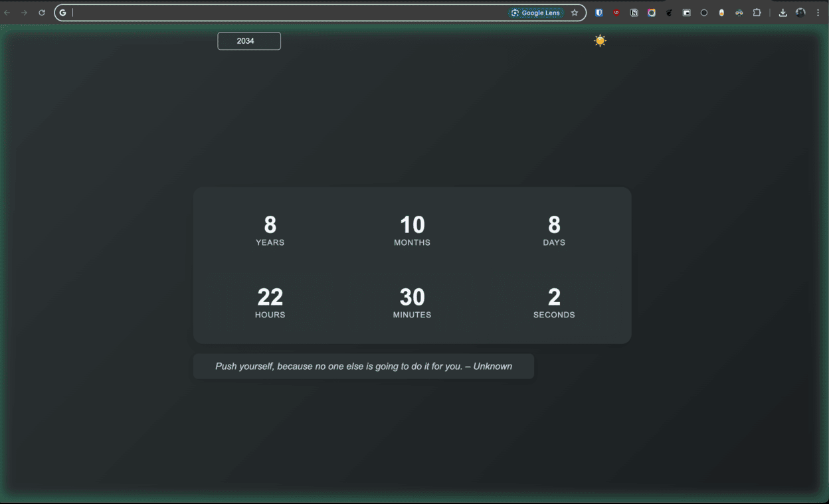829x504 pixels.
Task: Click the uBlock Origin shield icon
Action: 616,12
